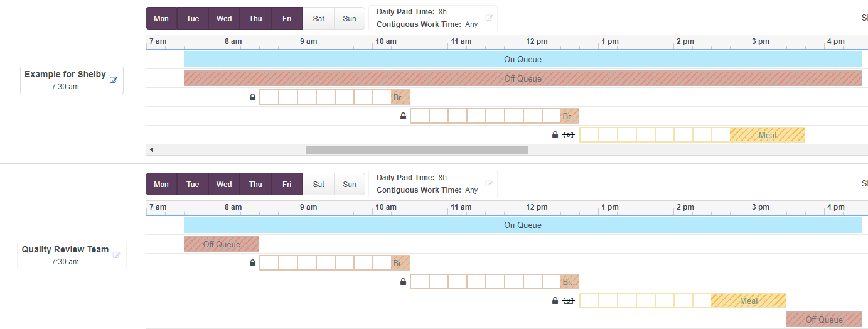Click the top timeline's horizontal scrollbar thumb
The image size is (868, 329).
click(x=417, y=150)
